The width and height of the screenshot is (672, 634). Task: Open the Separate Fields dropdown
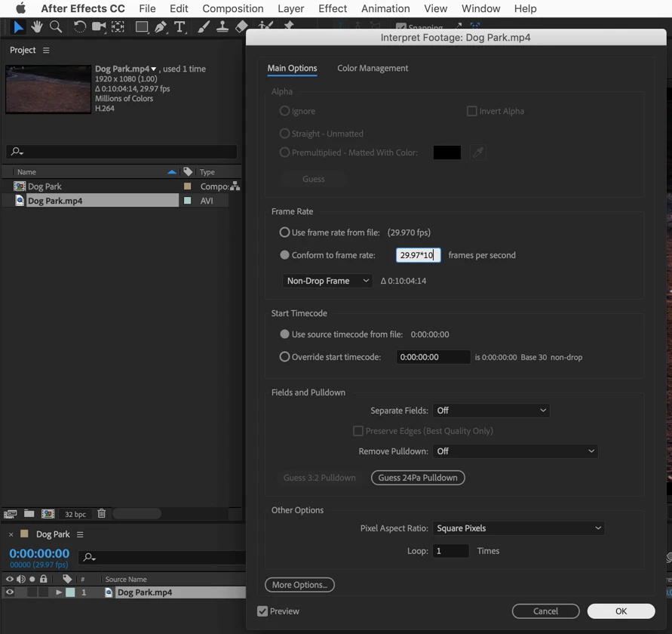(491, 410)
